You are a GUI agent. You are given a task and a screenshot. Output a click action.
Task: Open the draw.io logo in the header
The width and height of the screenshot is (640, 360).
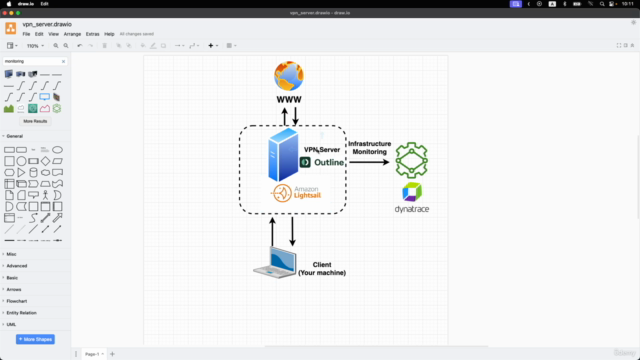click(x=11, y=28)
